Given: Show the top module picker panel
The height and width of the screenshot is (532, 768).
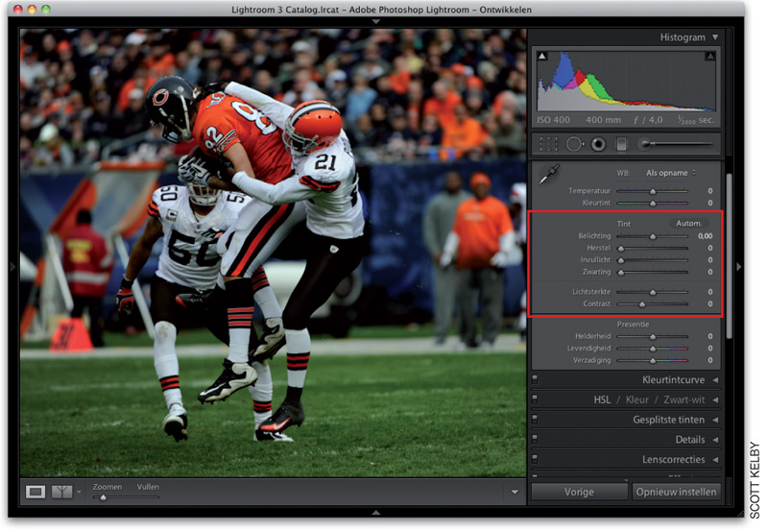Looking at the screenshot, I should click(x=376, y=21).
